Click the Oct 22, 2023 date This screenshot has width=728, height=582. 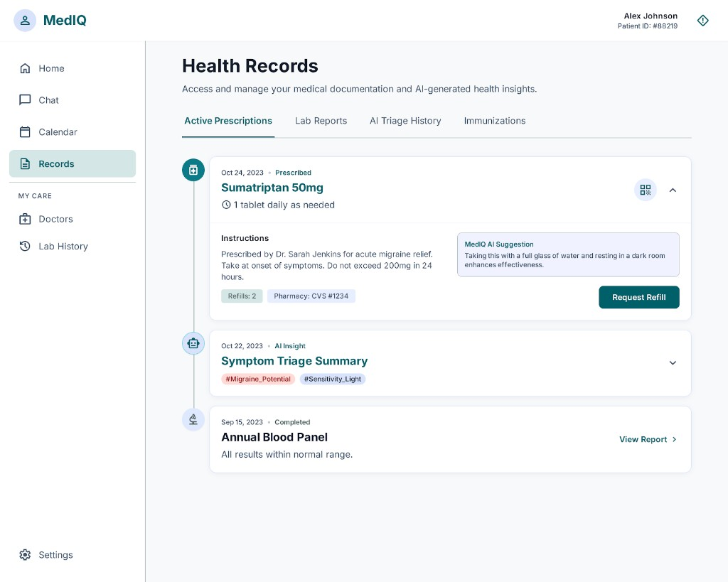242,346
